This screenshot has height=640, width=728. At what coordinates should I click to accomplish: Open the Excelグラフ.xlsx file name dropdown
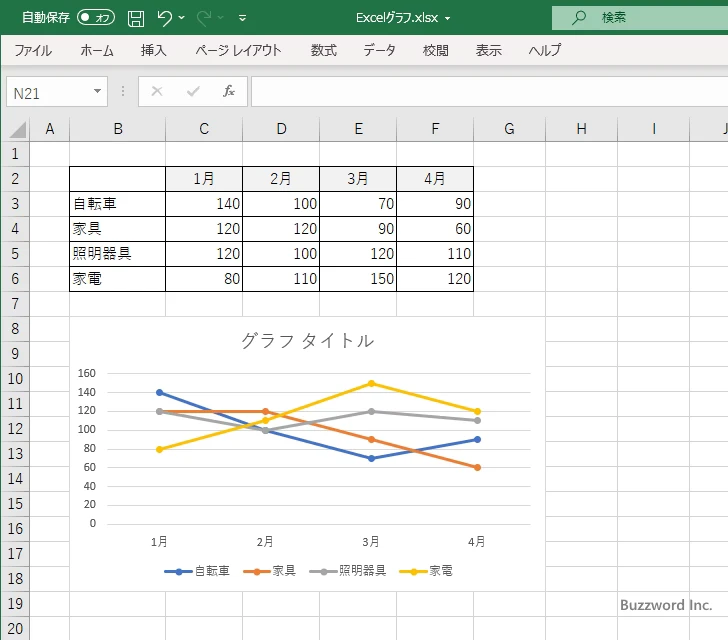448,19
